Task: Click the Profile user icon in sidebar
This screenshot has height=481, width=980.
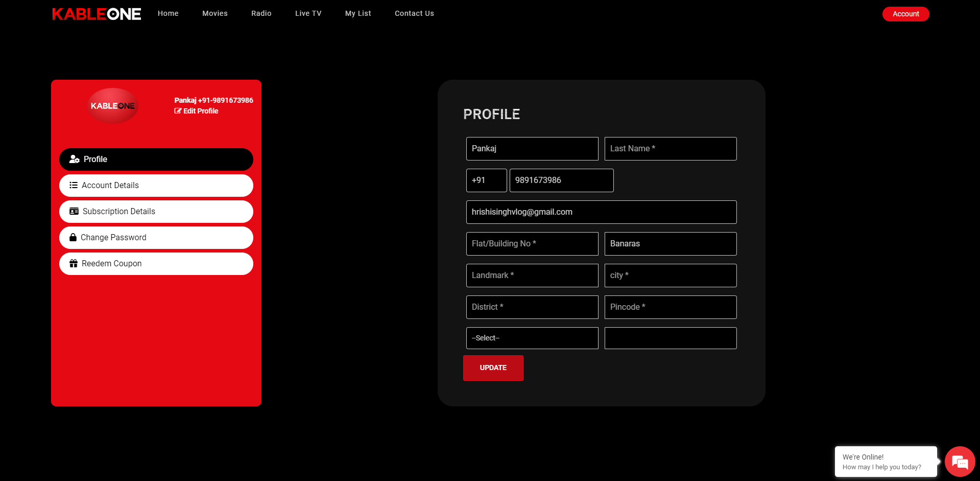Action: pos(75,159)
